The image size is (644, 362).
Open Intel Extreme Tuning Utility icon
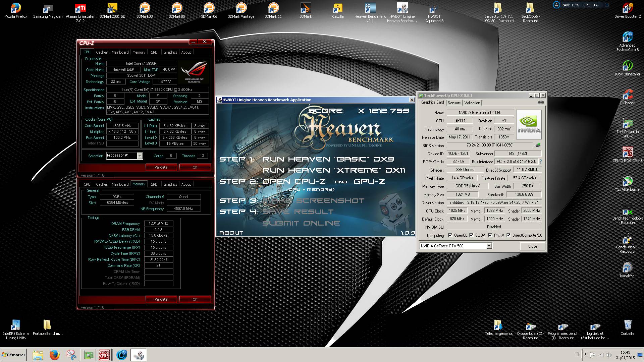click(x=16, y=330)
